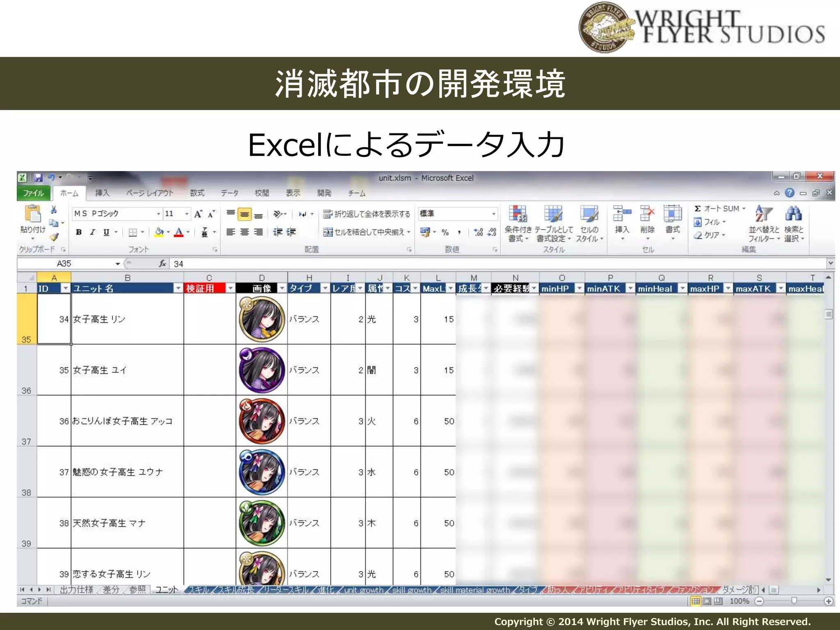Click the Save icon in quick access toolbar
This screenshot has width=840, height=630.
pos(38,178)
